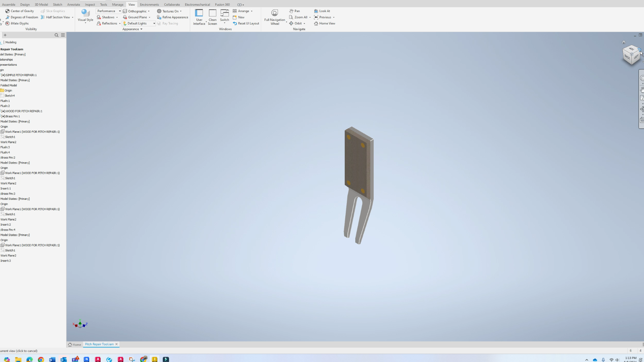This screenshot has height=362, width=644.
Task: Click the pan hand in navigation bar
Action: pos(642,89)
